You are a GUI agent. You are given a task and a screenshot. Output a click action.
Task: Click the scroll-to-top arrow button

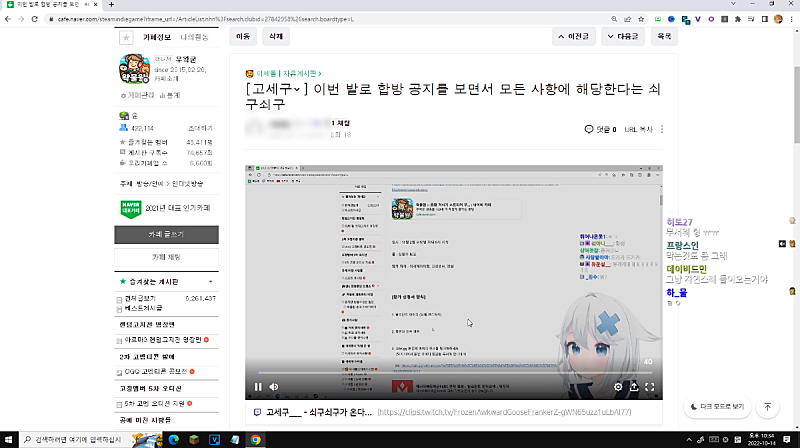(767, 407)
